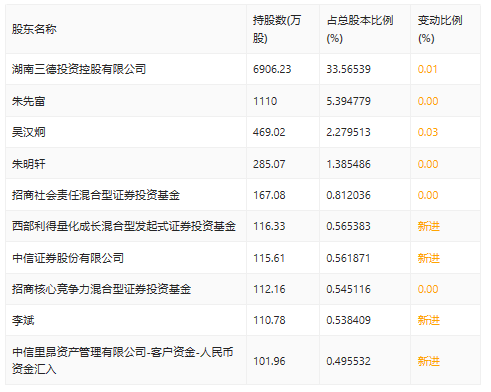Select 招商核心竞争力混合型证券投资基金 name
The width and height of the screenshot is (491, 392).
(x=101, y=289)
